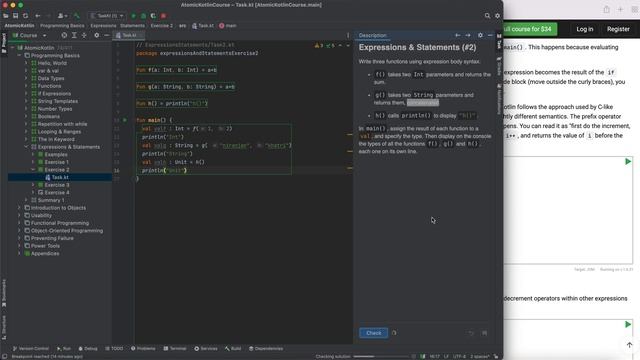Minimize the Description panel with minus icon
Viewport: 640px width, 360px height.
490,36
